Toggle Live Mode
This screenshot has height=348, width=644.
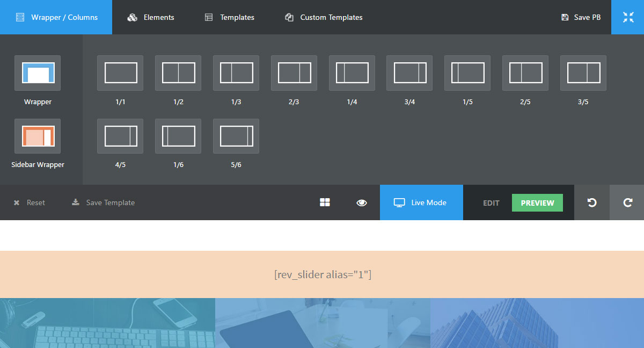coord(421,202)
